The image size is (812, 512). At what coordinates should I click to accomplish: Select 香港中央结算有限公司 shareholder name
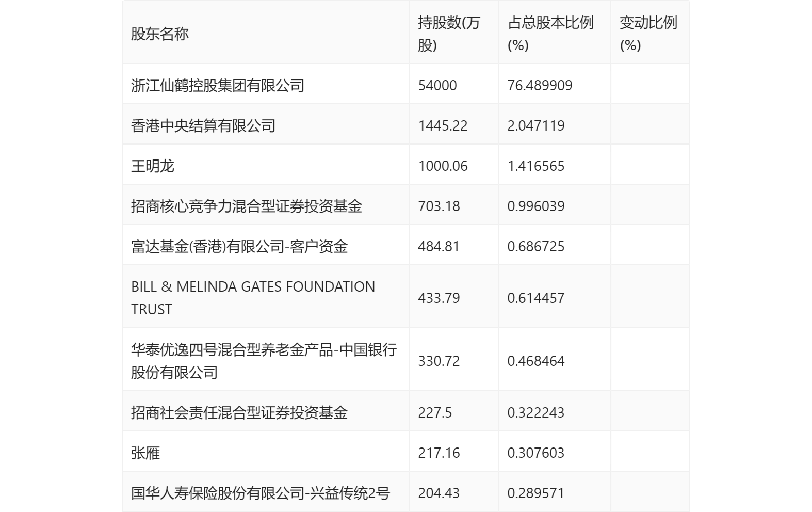[x=203, y=125]
